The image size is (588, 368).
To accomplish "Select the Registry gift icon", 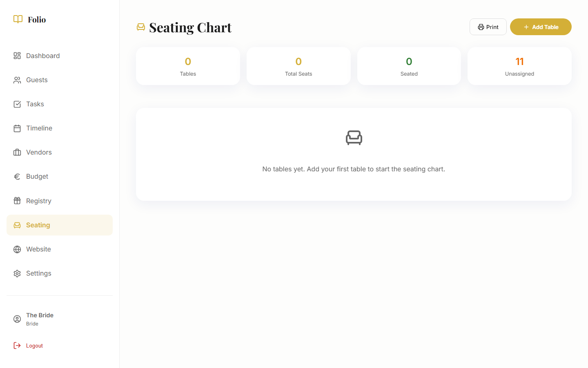I will [x=17, y=201].
